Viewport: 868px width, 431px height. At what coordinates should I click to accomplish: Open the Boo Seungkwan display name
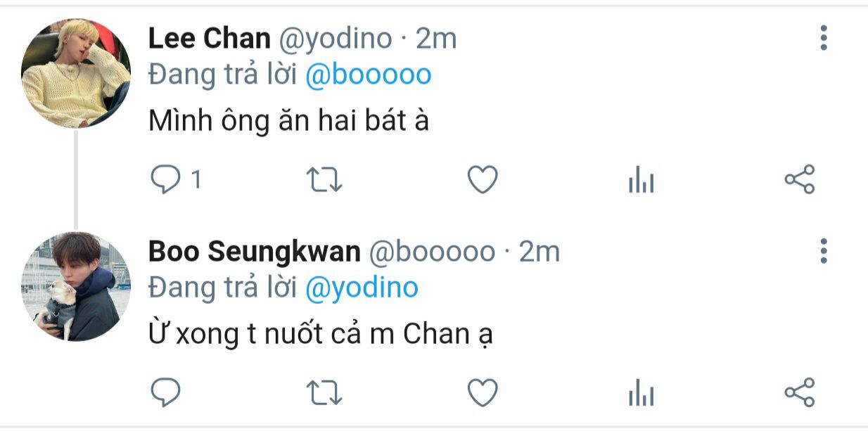(255, 252)
